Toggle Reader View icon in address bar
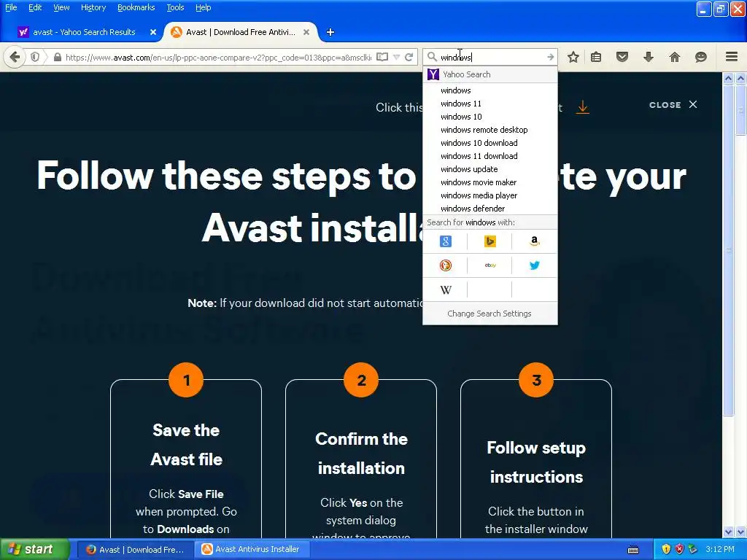The width and height of the screenshot is (747, 560). [x=382, y=57]
